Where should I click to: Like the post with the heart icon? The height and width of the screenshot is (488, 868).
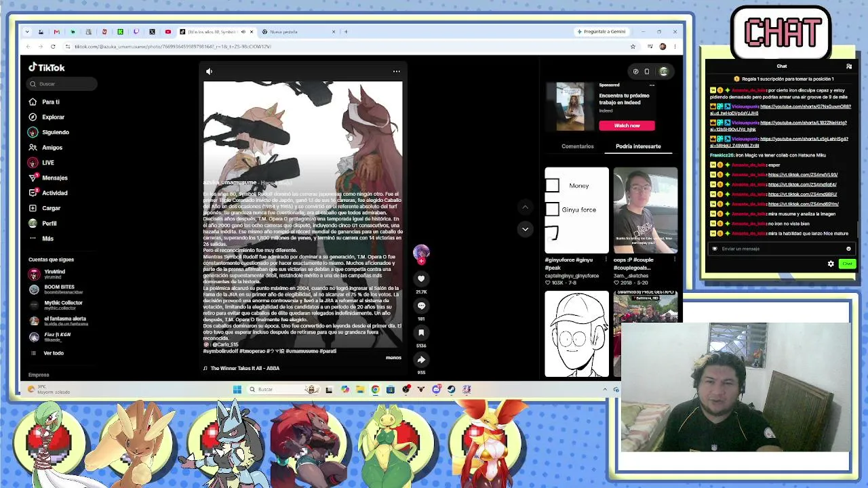coord(421,279)
